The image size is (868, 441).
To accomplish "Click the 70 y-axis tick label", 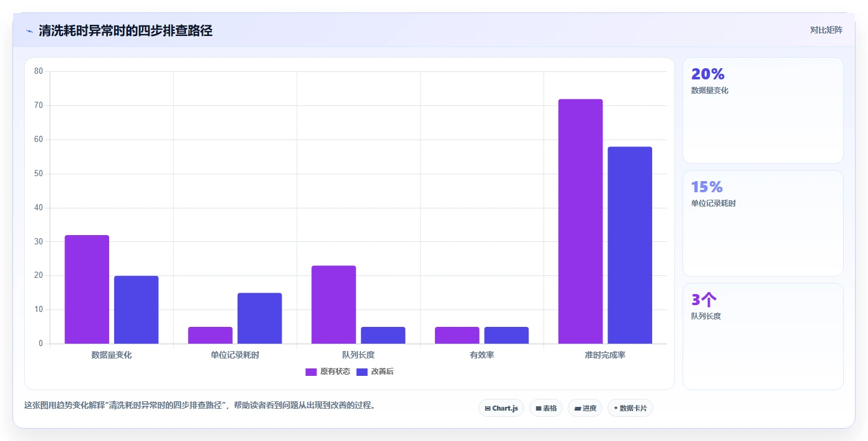I will click(x=38, y=105).
